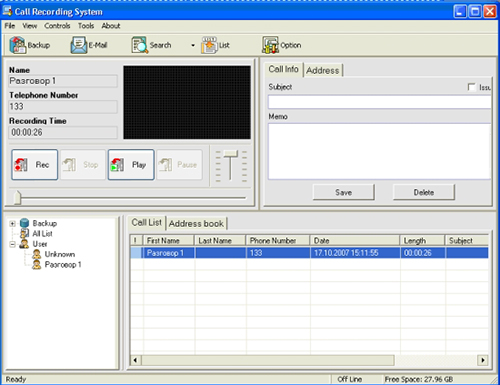The width and height of the screenshot is (500, 385).
Task: Select the All List tree icon
Action: (25, 233)
